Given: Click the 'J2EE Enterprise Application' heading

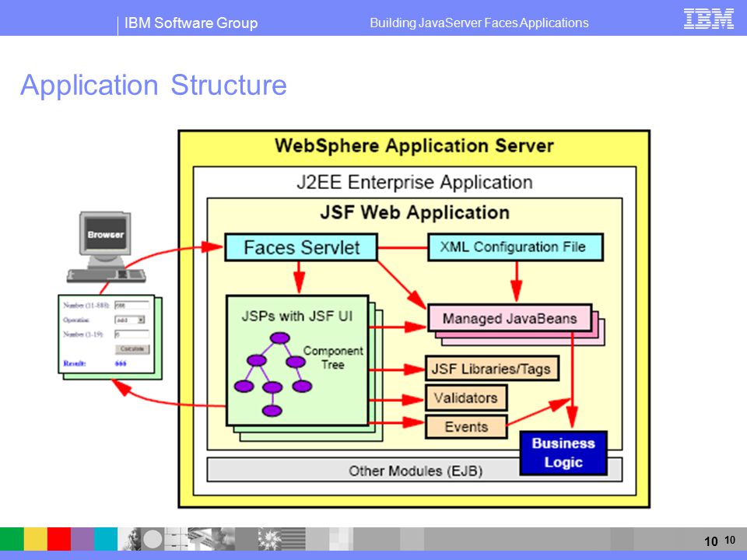Looking at the screenshot, I should tap(415, 182).
